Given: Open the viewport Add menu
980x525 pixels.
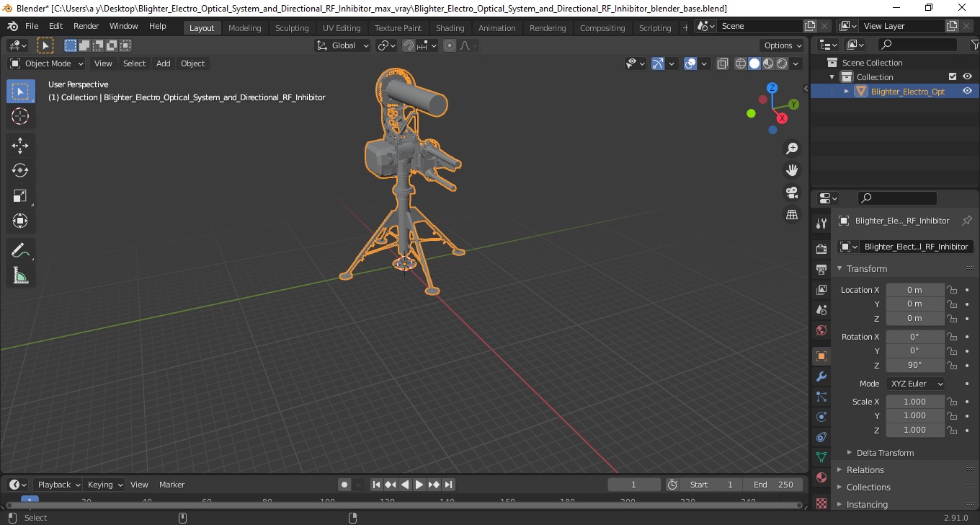Looking at the screenshot, I should click(x=164, y=63).
